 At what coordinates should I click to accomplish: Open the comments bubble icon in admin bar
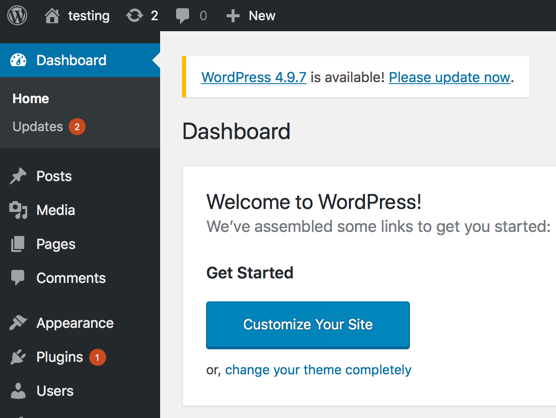coord(183,16)
